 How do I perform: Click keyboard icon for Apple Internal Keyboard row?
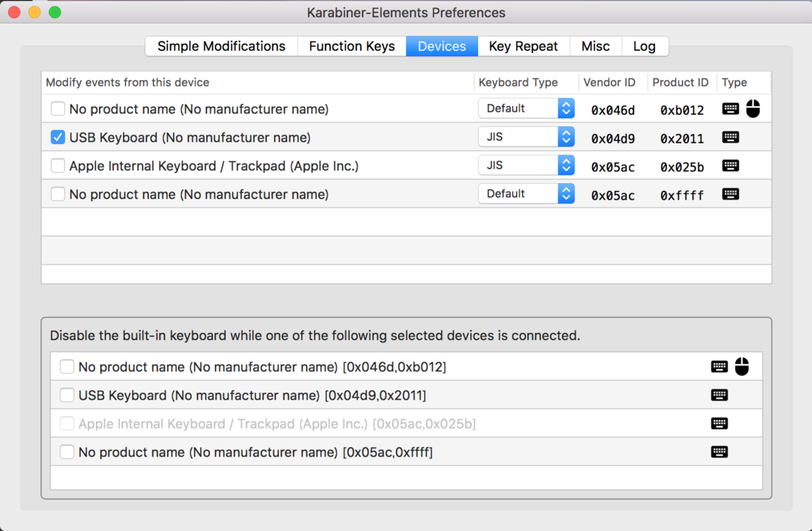coord(730,166)
